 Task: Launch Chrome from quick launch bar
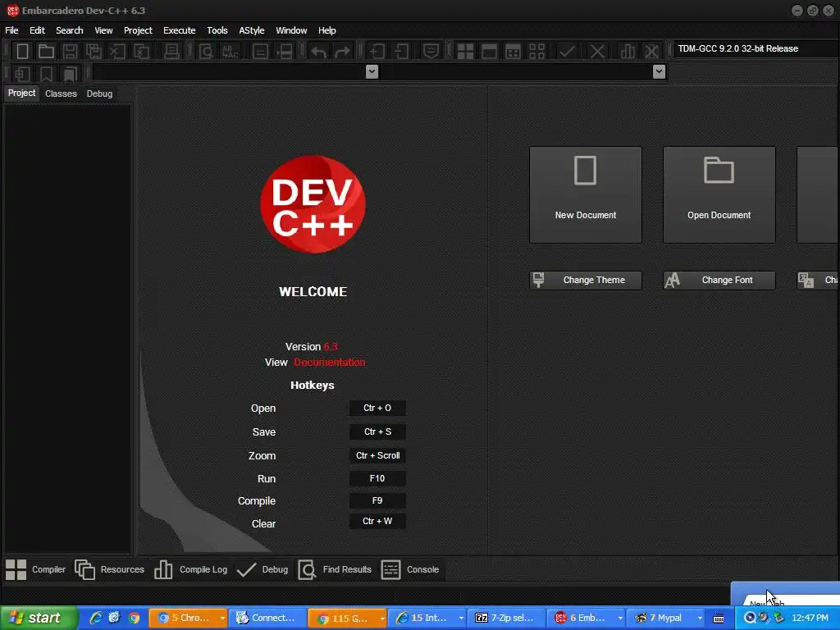(134, 619)
